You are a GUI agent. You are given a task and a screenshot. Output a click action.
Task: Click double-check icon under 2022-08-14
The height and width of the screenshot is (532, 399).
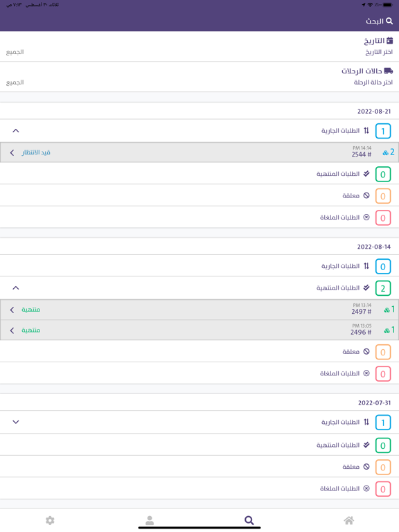click(366, 287)
